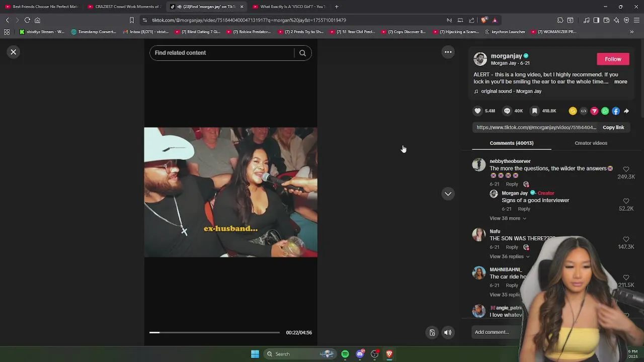Reply to Nafu's comment

(512, 247)
